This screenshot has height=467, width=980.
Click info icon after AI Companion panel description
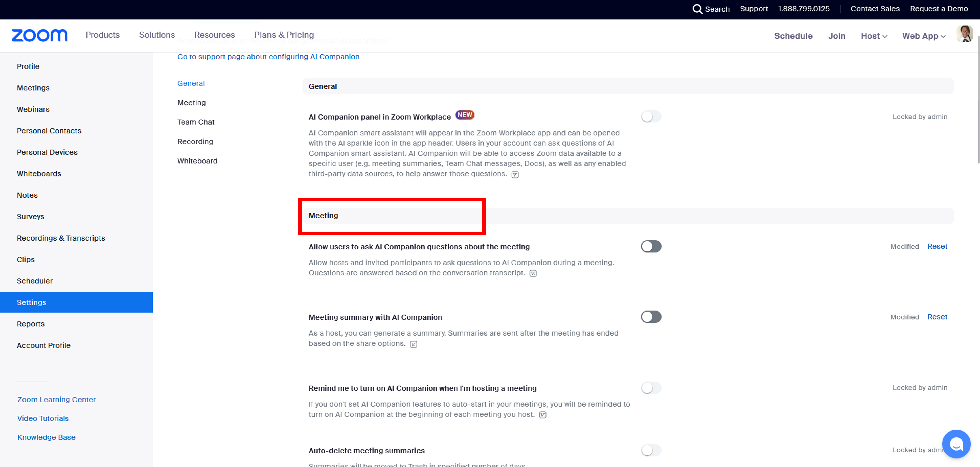click(515, 175)
